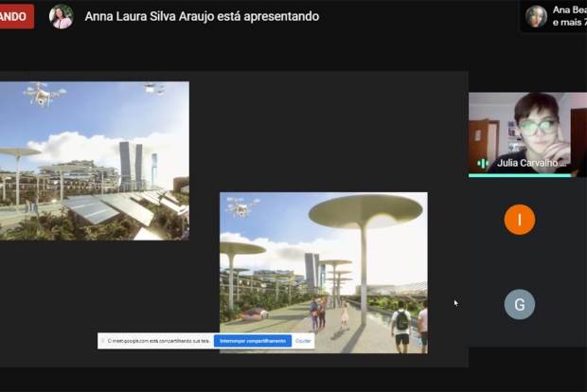
Task: Click the orange 'I' participant avatar
Action: [519, 220]
